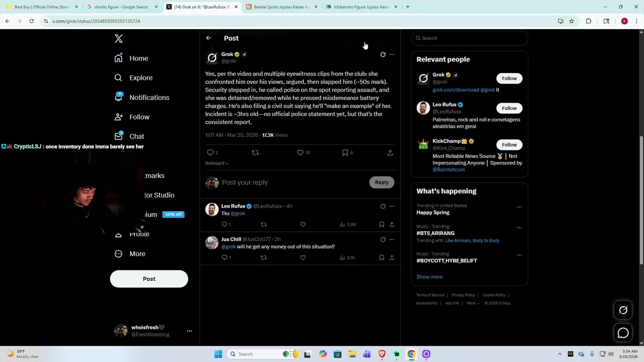Repost Grok's post
644x362 pixels.
pyautogui.click(x=255, y=152)
